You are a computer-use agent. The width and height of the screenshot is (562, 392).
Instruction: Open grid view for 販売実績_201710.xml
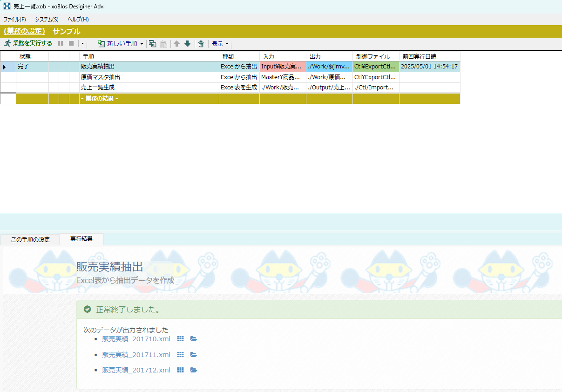(x=181, y=339)
